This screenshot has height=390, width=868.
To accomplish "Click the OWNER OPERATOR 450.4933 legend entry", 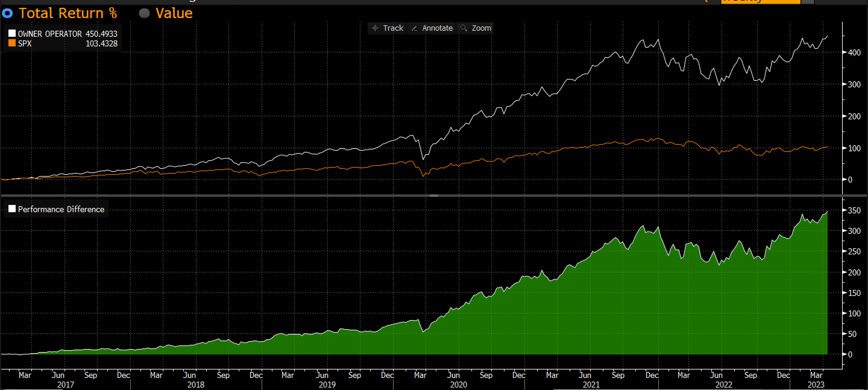I will point(68,34).
